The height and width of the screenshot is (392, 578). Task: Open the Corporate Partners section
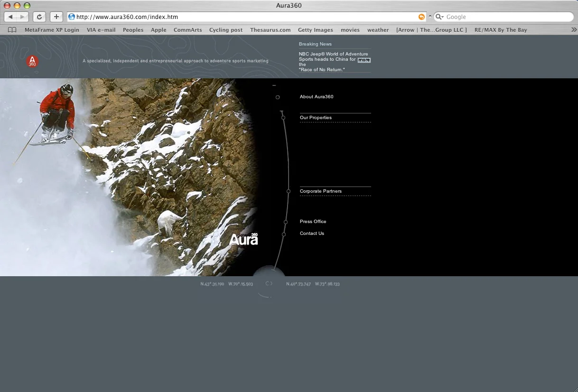(x=321, y=191)
